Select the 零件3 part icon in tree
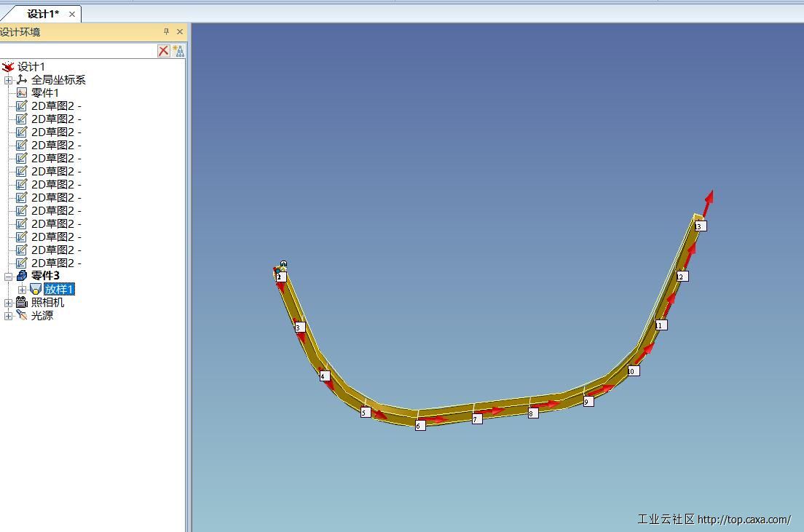Screen dimensions: 804x532 coord(22,276)
